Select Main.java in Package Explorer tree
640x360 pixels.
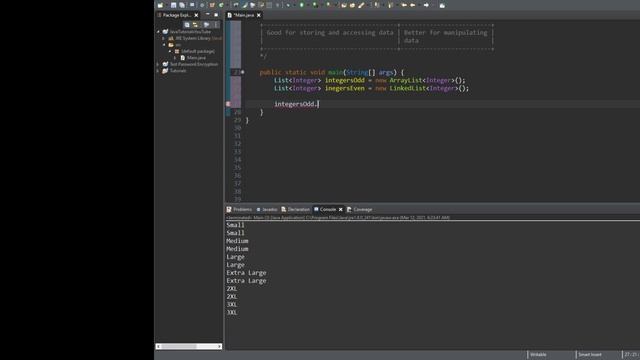tap(196, 58)
